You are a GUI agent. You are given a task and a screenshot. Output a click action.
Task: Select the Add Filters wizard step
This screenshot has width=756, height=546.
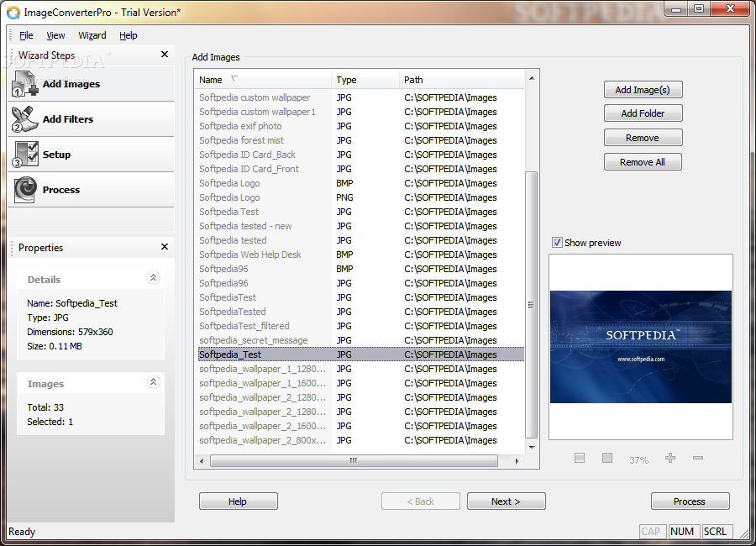(91, 119)
